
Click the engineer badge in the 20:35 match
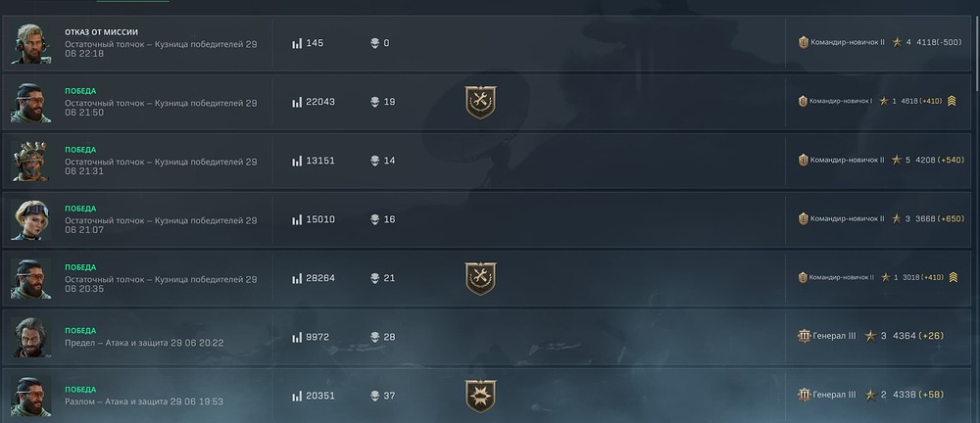pos(480,279)
